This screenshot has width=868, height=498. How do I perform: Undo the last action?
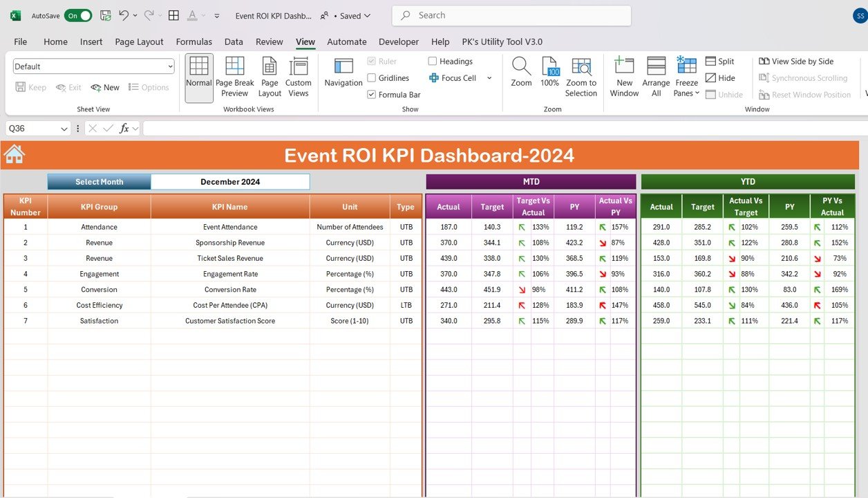pos(124,15)
